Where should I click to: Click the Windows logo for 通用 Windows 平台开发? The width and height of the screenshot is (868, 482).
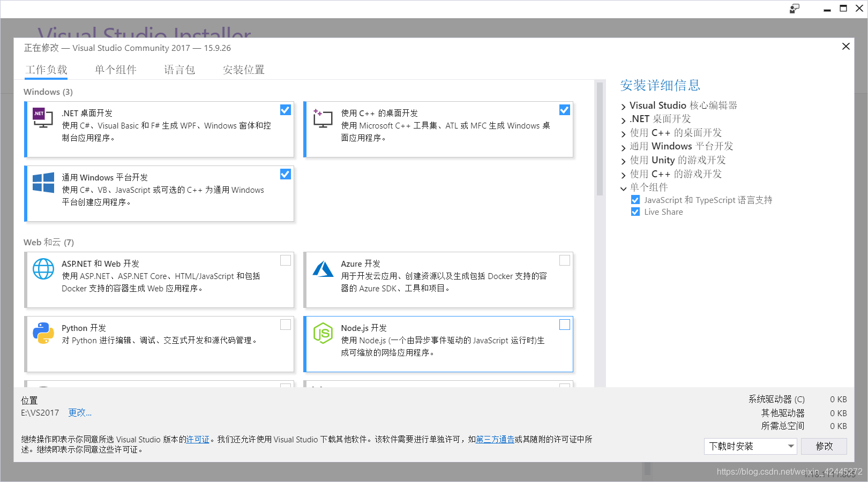[43, 183]
